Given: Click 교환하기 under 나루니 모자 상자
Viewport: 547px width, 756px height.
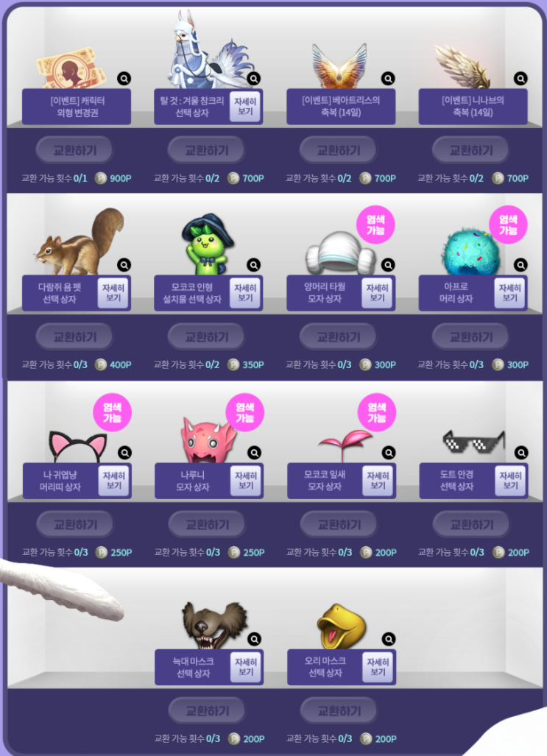Looking at the screenshot, I should [207, 525].
